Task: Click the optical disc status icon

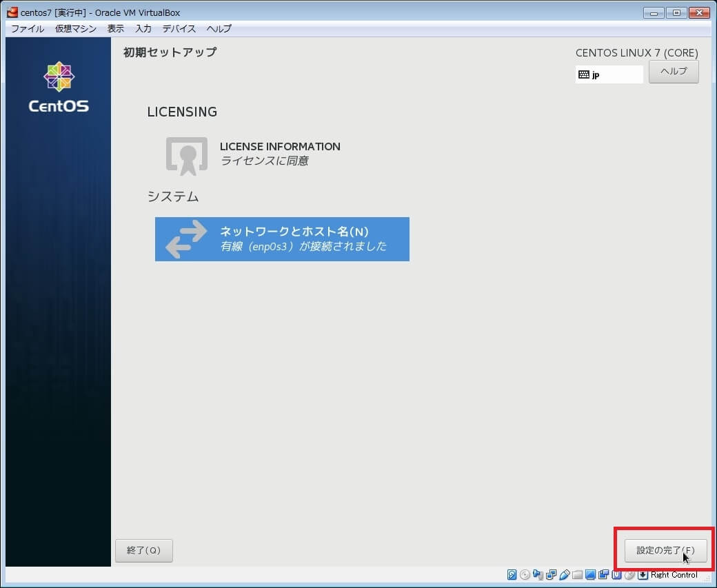Action: 525,575
